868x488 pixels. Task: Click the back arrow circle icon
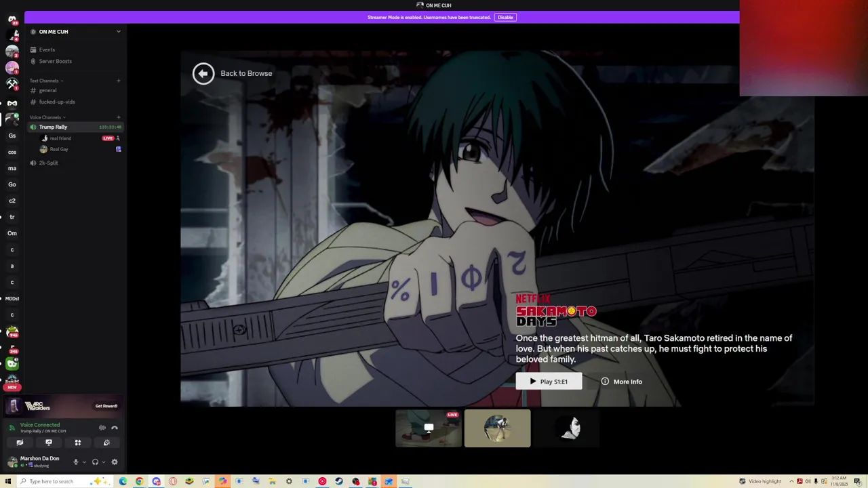click(203, 73)
